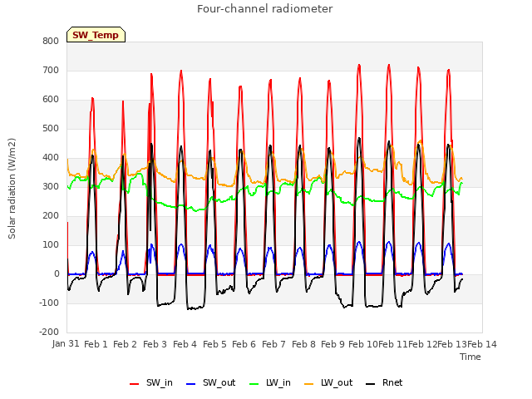Toggle the LW_in legend entry
532x399 pixels.
pos(270,382)
